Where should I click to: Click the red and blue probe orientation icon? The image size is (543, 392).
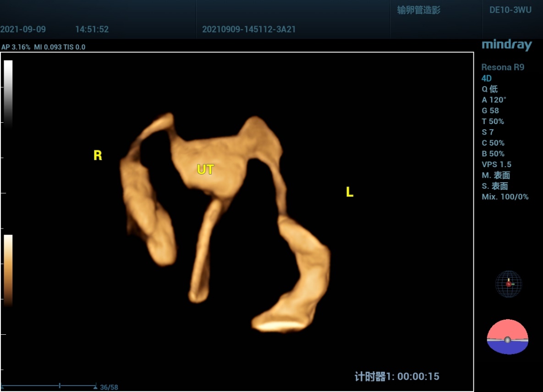click(x=508, y=337)
